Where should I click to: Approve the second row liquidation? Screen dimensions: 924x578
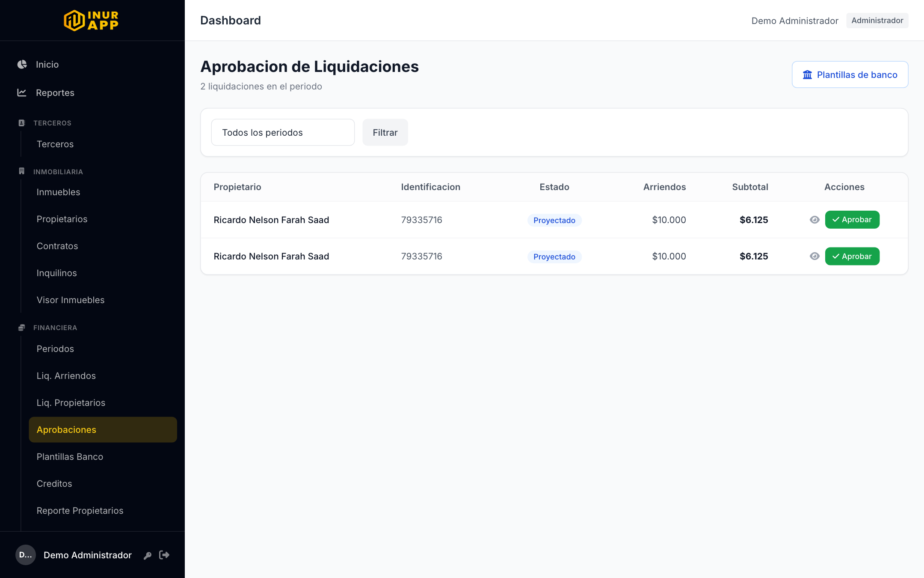coord(852,256)
